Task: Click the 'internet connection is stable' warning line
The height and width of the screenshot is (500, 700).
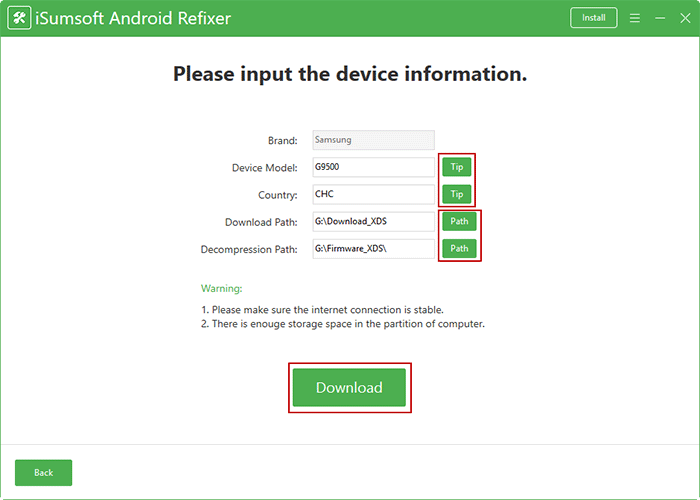Action: [x=322, y=310]
